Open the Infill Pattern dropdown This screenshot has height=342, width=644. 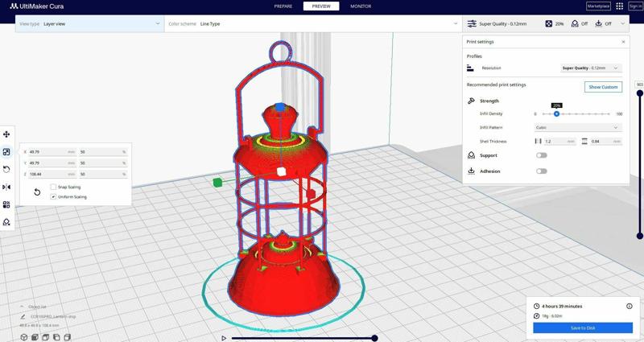pos(578,128)
